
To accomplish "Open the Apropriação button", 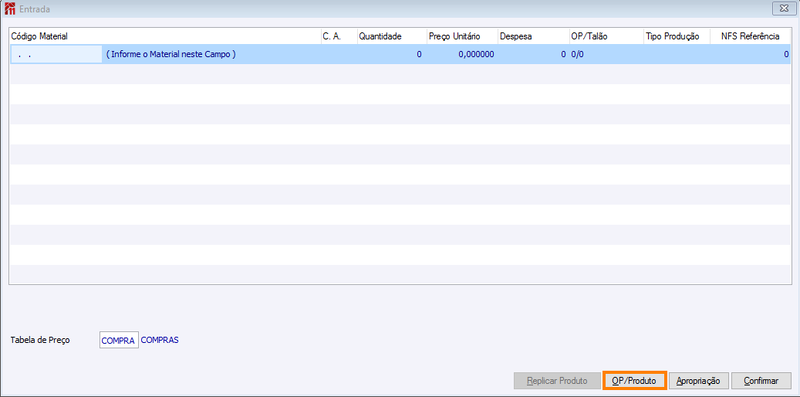I will [x=698, y=381].
